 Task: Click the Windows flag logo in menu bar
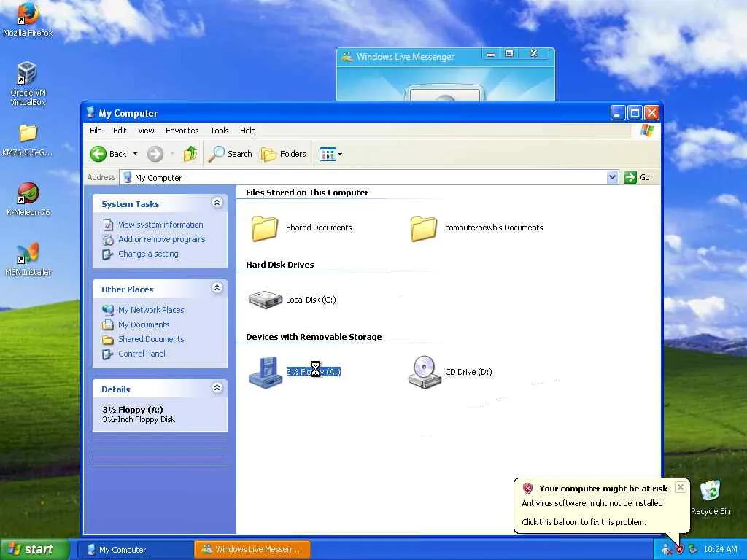click(647, 131)
